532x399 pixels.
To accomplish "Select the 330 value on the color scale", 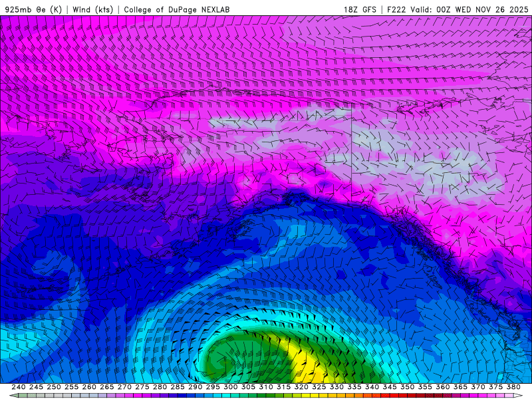I will pyautogui.click(x=336, y=387).
